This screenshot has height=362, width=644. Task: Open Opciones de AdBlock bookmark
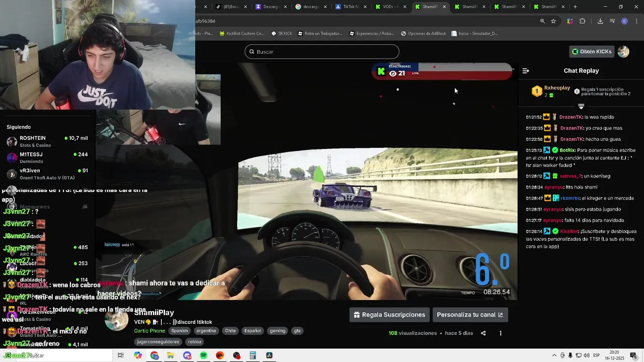(424, 34)
